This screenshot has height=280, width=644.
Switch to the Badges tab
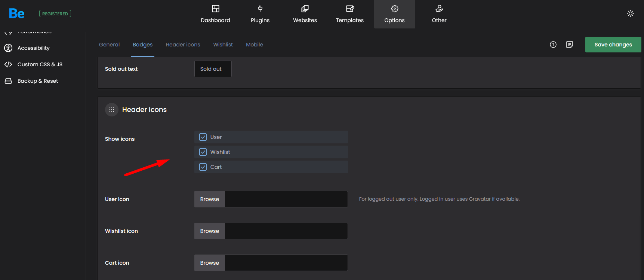point(142,45)
